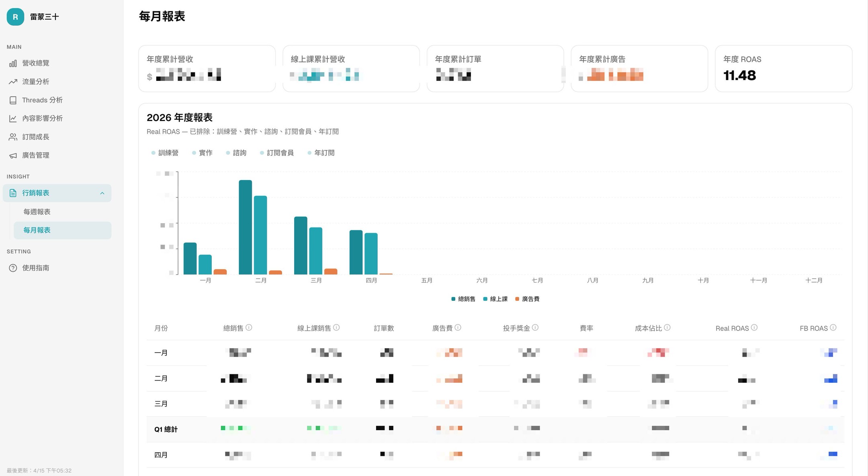
Task: Click the info icon beside Real ROAS
Action: (x=754, y=328)
